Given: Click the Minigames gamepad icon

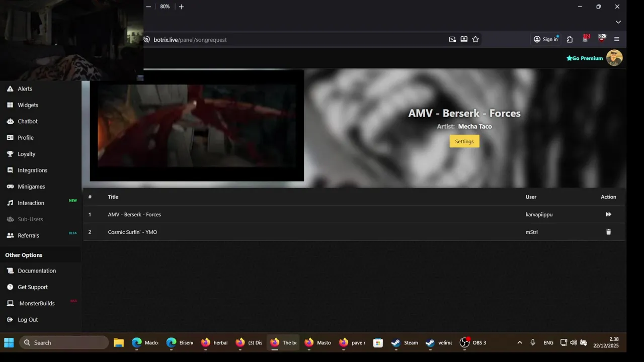Looking at the screenshot, I should tap(10, 187).
